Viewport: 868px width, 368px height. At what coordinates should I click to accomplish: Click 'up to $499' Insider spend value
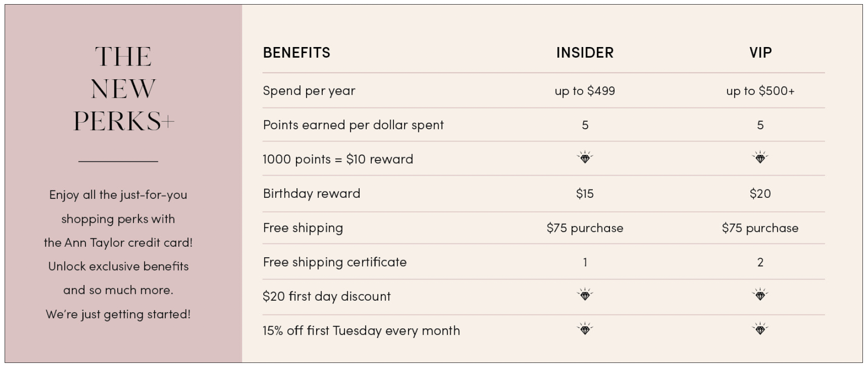[585, 91]
